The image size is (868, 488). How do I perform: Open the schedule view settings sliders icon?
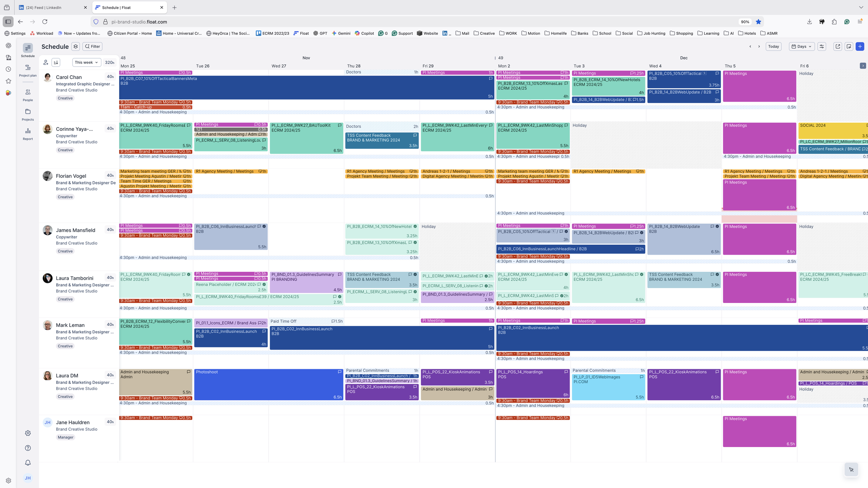click(x=822, y=46)
